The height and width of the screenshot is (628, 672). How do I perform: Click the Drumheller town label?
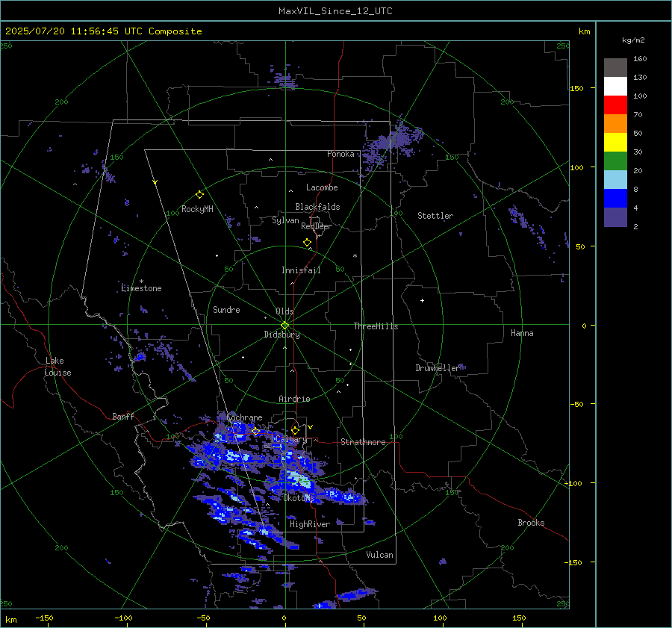(437, 368)
